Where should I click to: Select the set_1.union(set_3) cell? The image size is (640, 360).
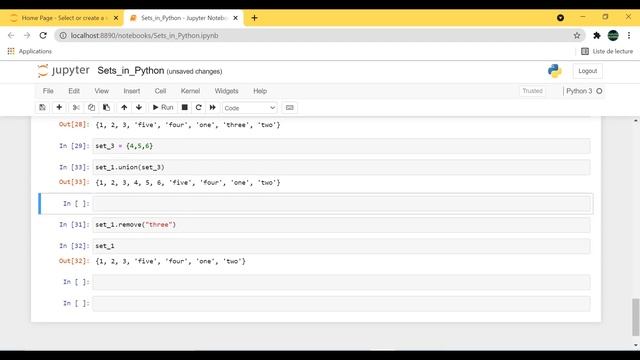tap(341, 167)
